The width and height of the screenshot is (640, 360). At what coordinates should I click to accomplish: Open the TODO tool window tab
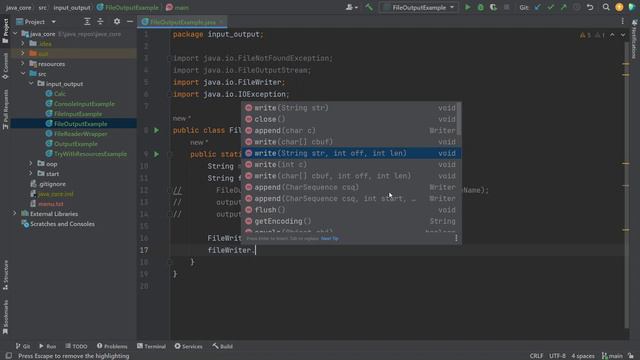pos(76,346)
